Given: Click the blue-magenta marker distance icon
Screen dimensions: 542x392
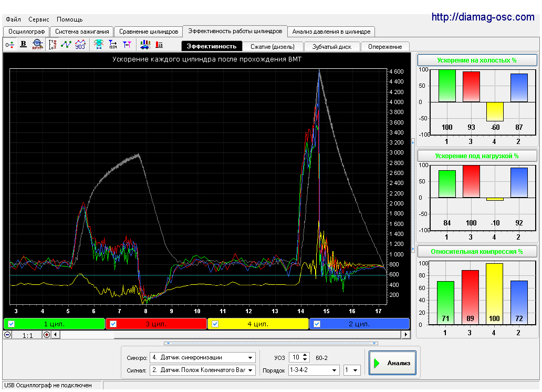Looking at the screenshot, I should [127, 44].
